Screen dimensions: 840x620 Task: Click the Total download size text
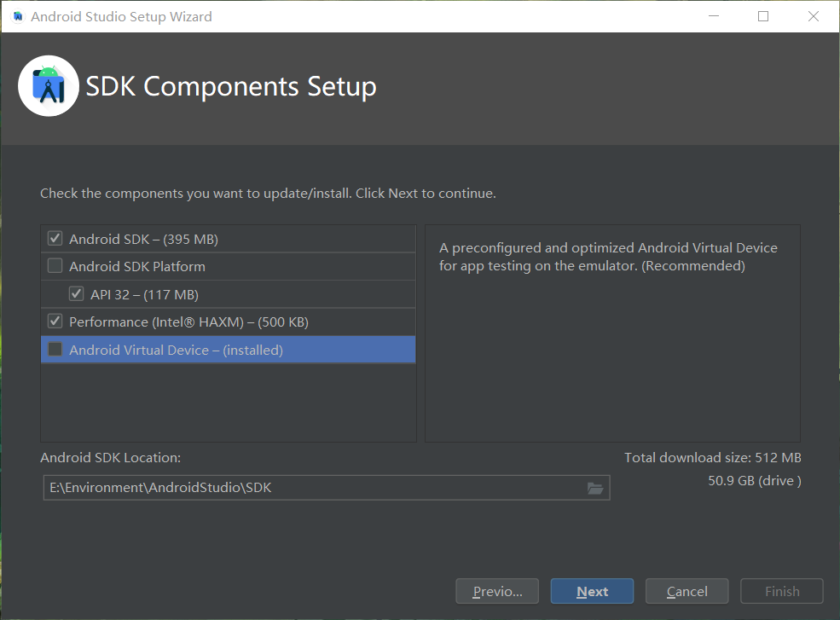pos(712,458)
